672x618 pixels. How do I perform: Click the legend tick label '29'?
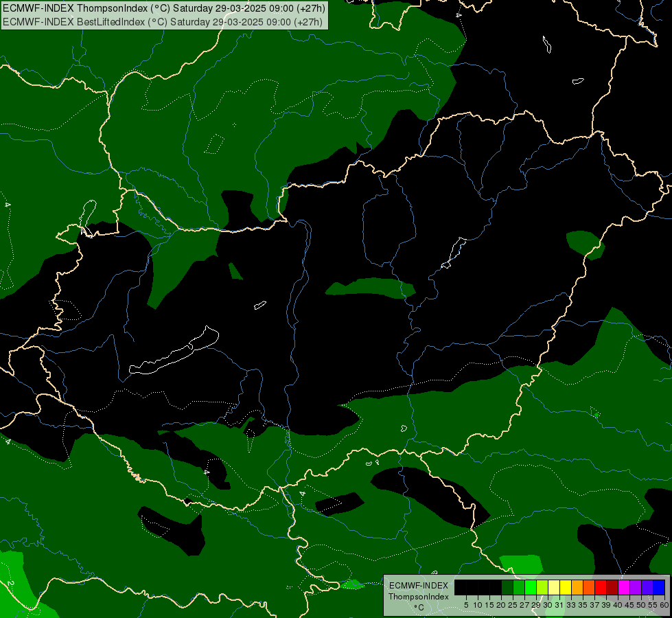pos(536,605)
